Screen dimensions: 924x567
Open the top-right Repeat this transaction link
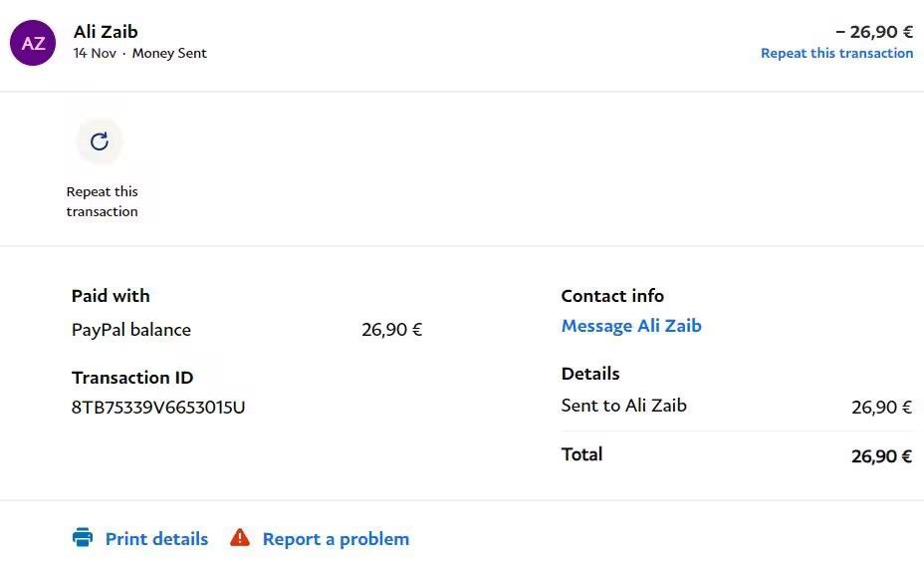coord(836,54)
